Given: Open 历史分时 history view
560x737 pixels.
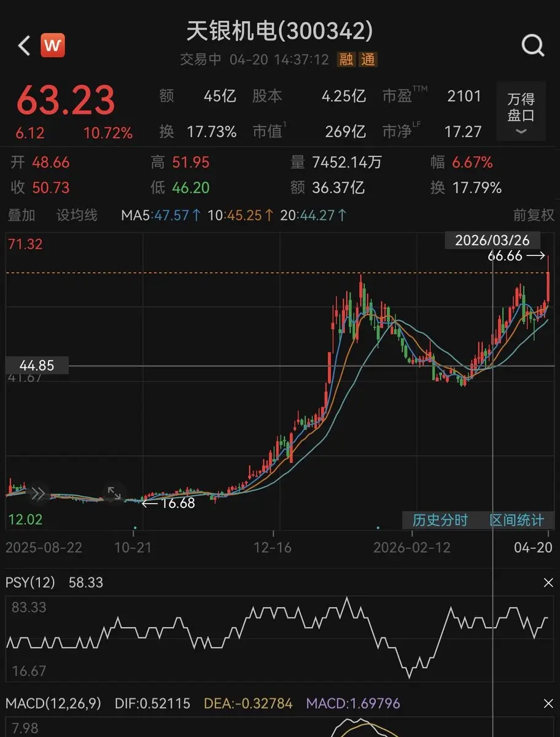Looking at the screenshot, I should tap(440, 520).
